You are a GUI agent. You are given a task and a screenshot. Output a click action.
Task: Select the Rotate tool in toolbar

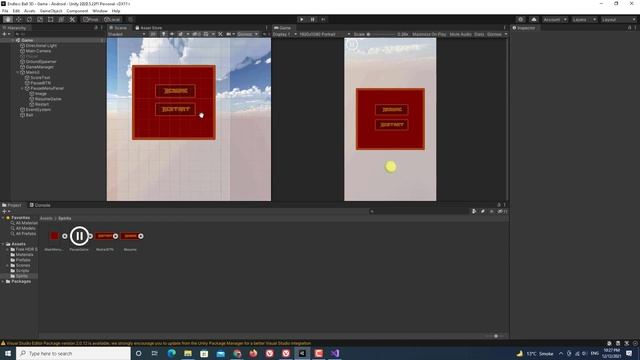pyautogui.click(x=29, y=20)
